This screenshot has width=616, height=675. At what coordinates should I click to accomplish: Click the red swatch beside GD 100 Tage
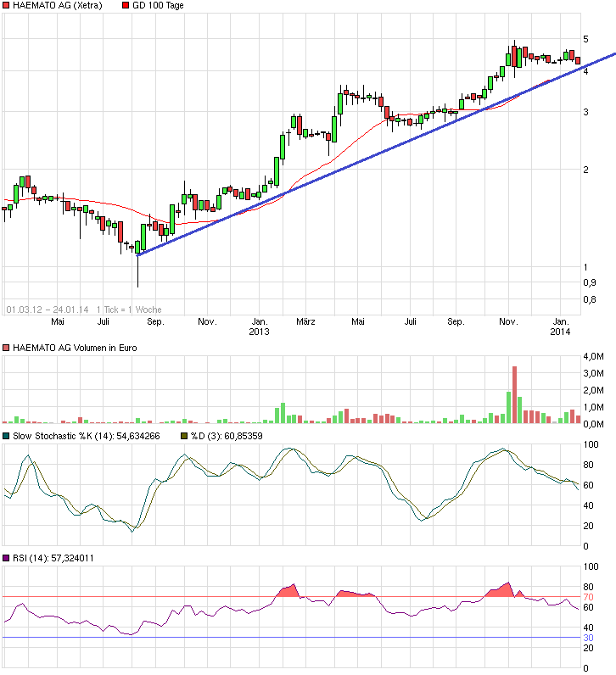pyautogui.click(x=126, y=6)
